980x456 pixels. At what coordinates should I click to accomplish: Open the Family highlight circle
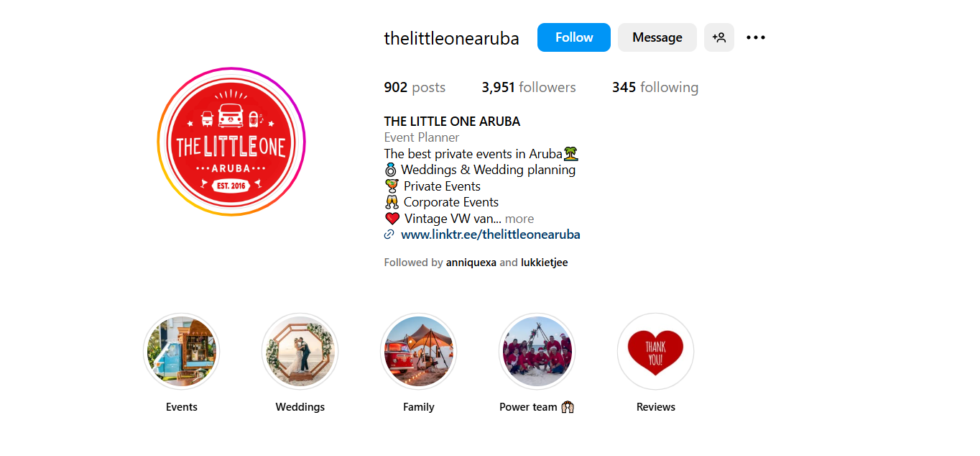pos(419,352)
